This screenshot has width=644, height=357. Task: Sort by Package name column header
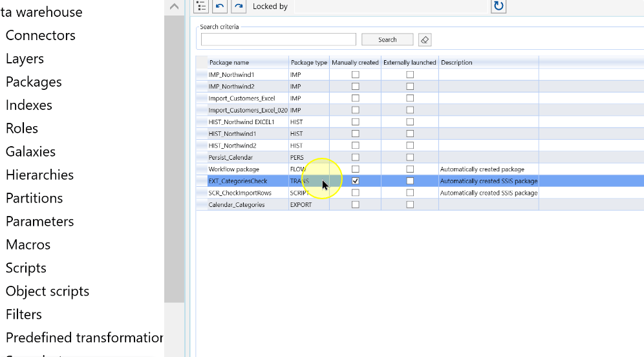(248, 63)
